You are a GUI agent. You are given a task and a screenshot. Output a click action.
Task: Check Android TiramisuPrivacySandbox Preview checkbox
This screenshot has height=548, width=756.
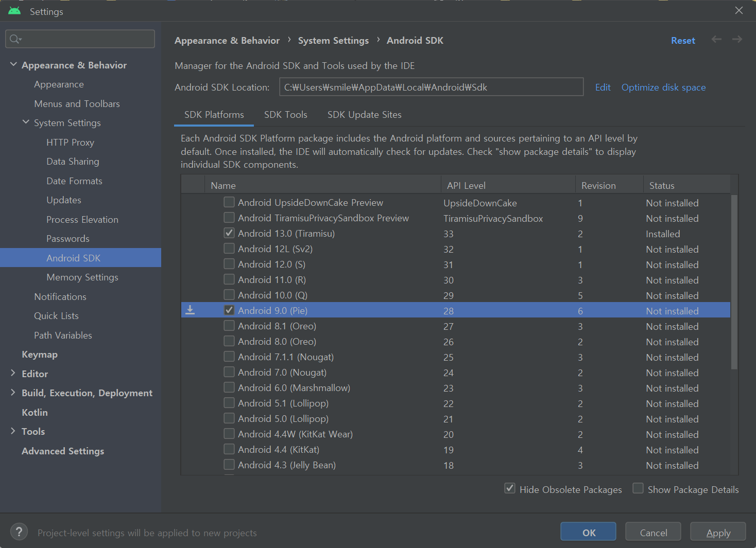229,218
